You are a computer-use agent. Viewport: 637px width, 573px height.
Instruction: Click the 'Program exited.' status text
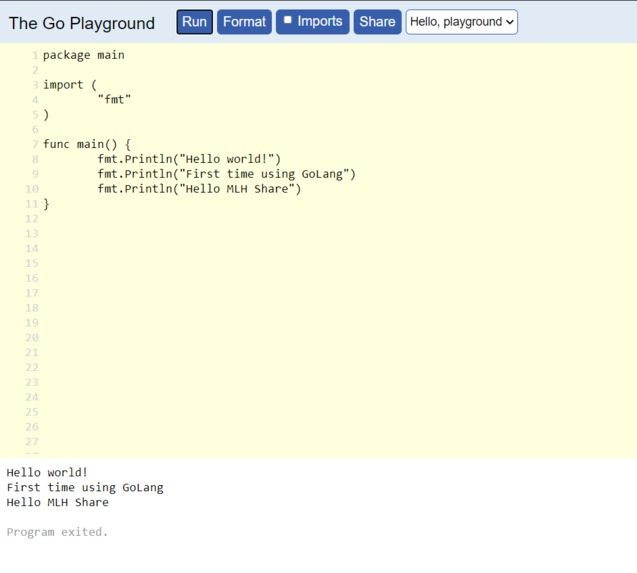tap(57, 532)
